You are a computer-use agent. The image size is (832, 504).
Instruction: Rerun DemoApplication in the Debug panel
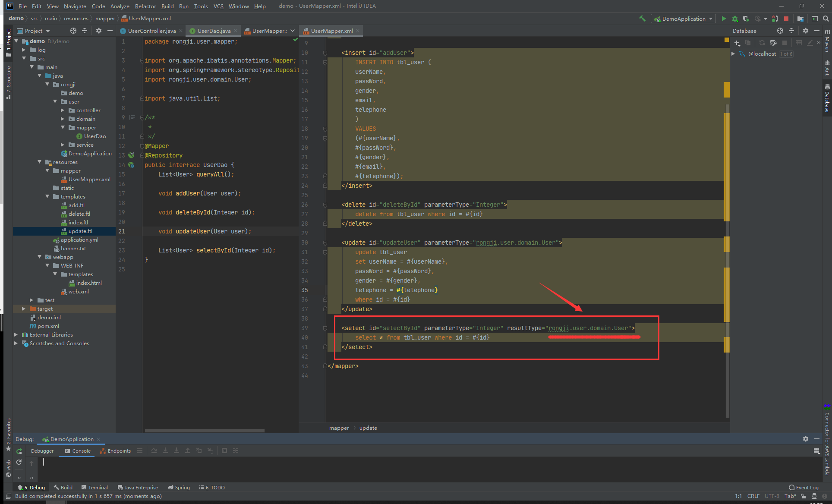click(x=19, y=451)
